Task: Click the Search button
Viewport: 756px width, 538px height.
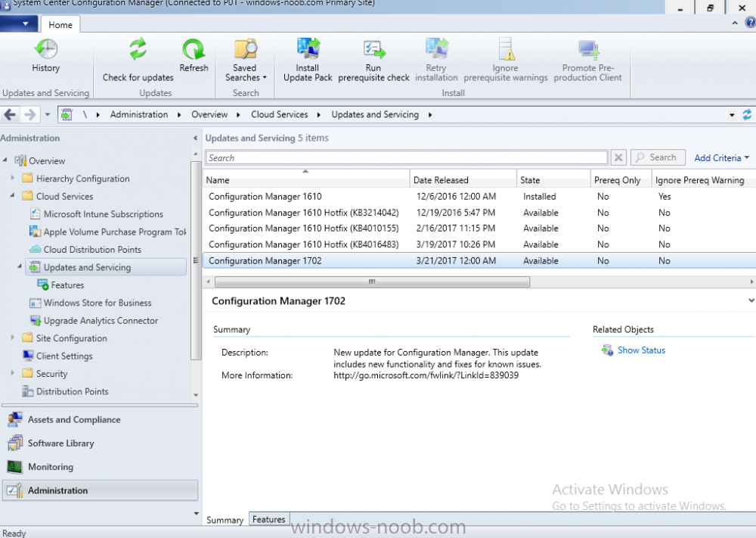Action: click(658, 157)
